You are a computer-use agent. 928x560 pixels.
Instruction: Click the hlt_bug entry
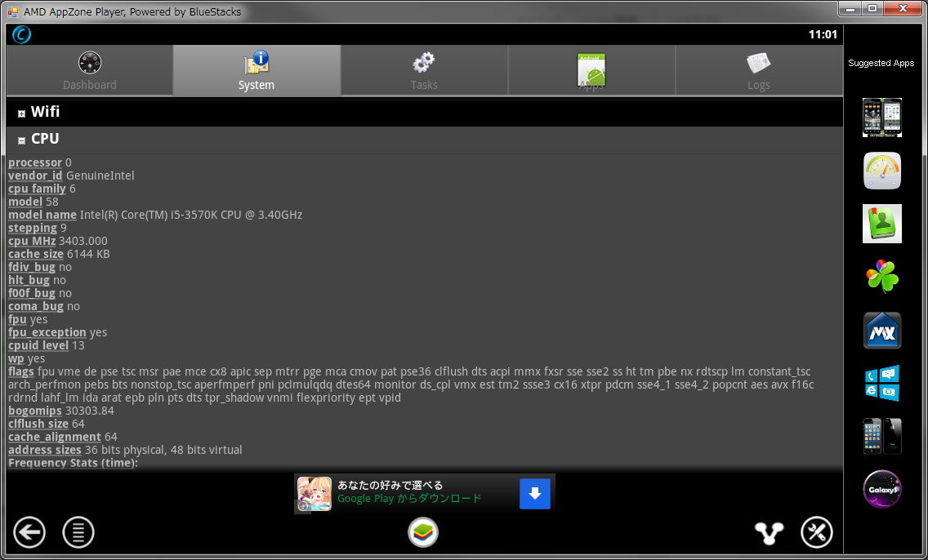[38, 280]
